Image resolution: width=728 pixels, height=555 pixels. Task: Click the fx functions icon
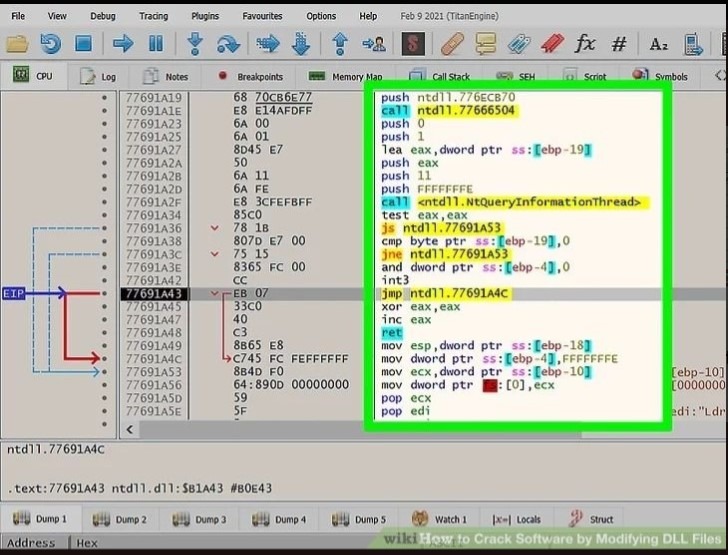pyautogui.click(x=585, y=44)
